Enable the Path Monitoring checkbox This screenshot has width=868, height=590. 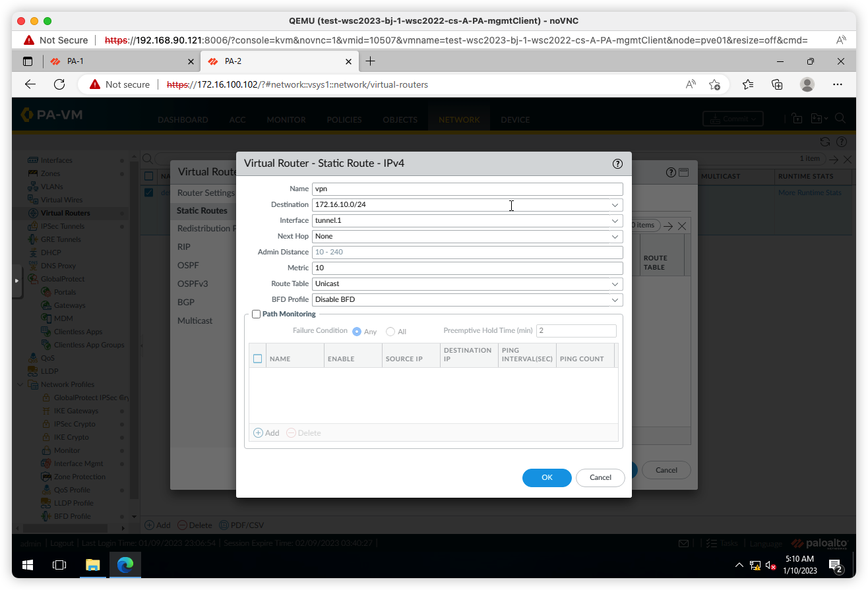coord(256,314)
